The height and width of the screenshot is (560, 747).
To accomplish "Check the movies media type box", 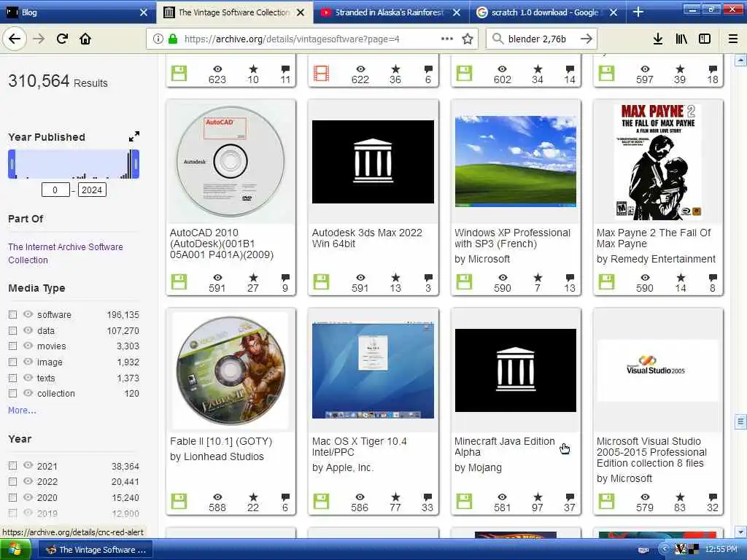I will [x=13, y=346].
